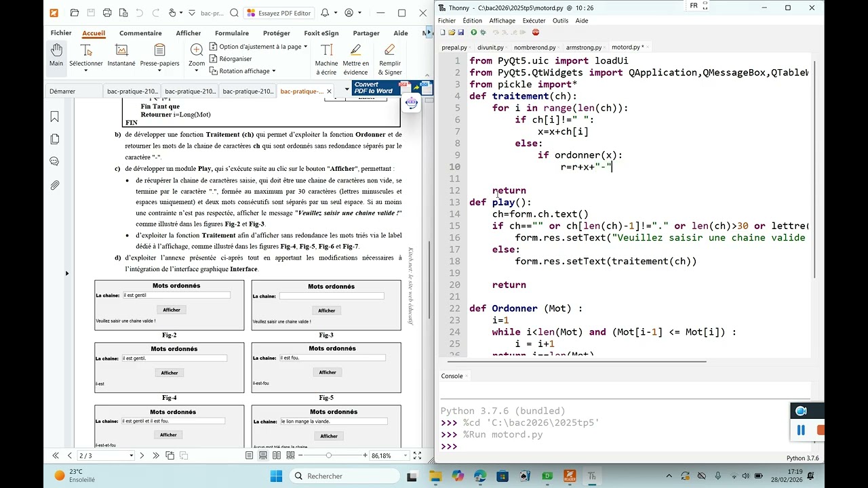Go to next page in Foxit
This screenshot has width=868, height=488.
pos(142,455)
